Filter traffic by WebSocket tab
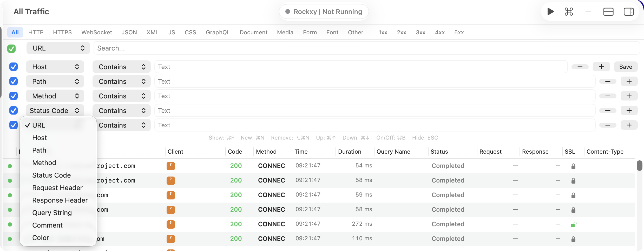Image resolution: width=644 pixels, height=251 pixels. pyautogui.click(x=97, y=33)
